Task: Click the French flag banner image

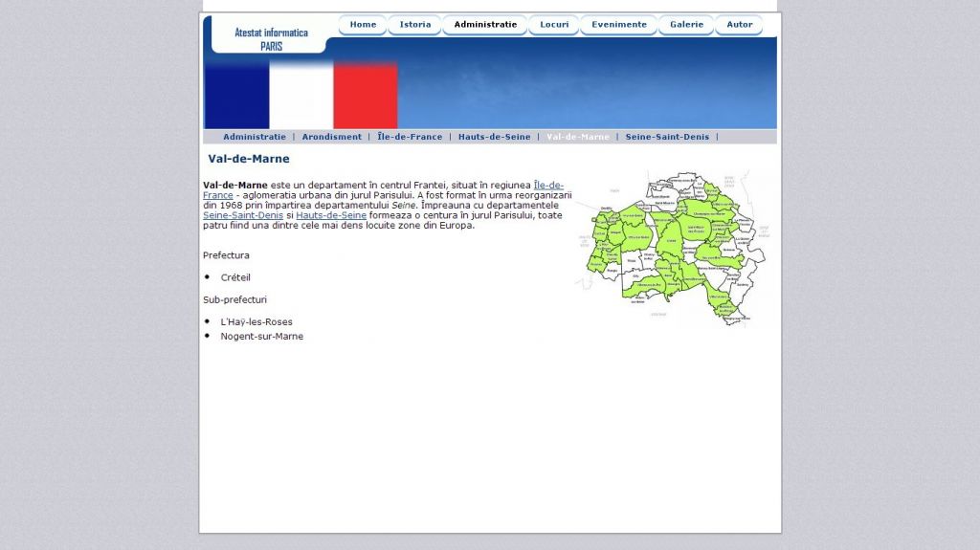Action: pos(301,94)
